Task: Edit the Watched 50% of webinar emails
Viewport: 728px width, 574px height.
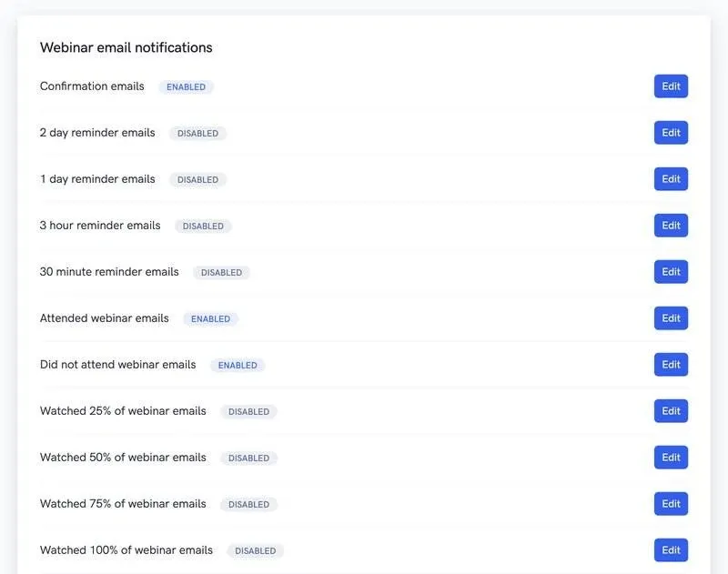Action: (671, 458)
